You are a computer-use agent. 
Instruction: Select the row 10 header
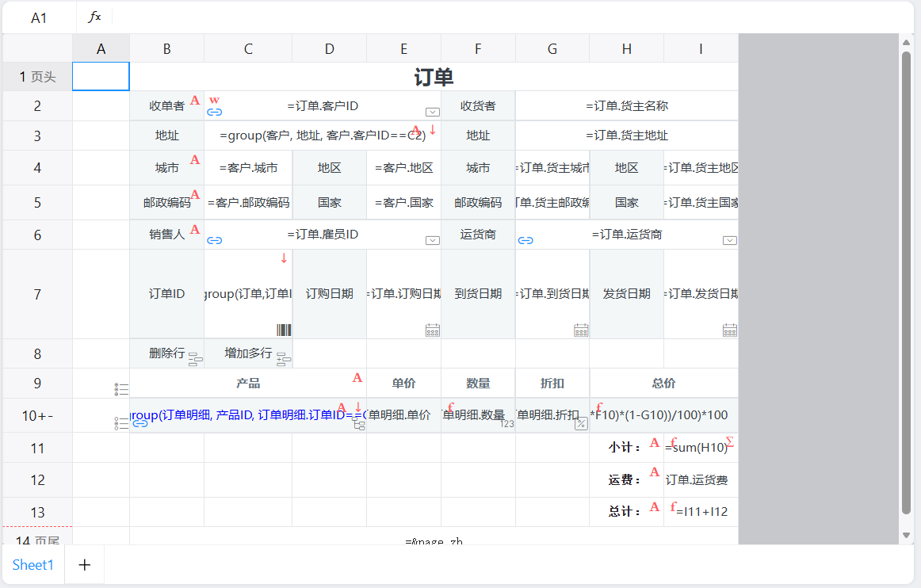click(37, 416)
